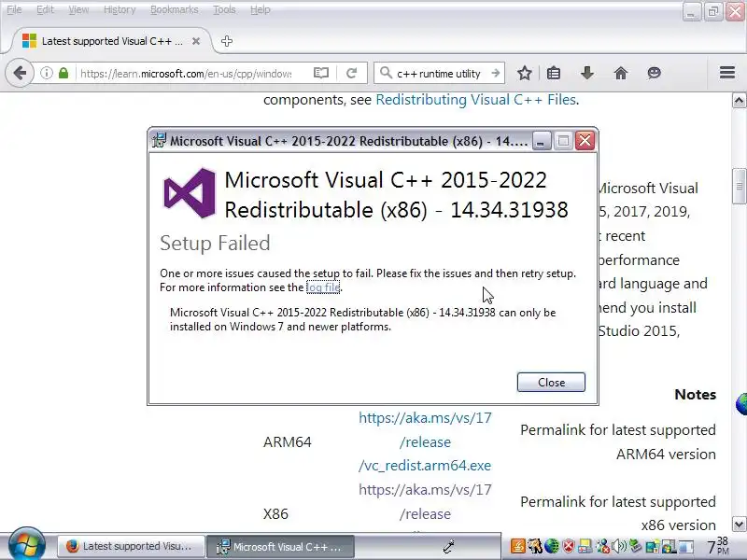Open a new browser tab
Image resolution: width=747 pixels, height=560 pixels.
click(x=227, y=41)
